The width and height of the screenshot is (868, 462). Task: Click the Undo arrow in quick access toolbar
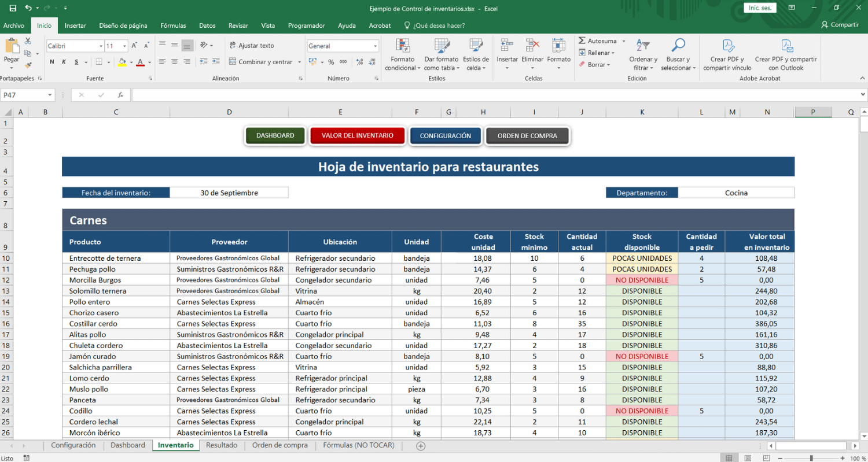(28, 9)
